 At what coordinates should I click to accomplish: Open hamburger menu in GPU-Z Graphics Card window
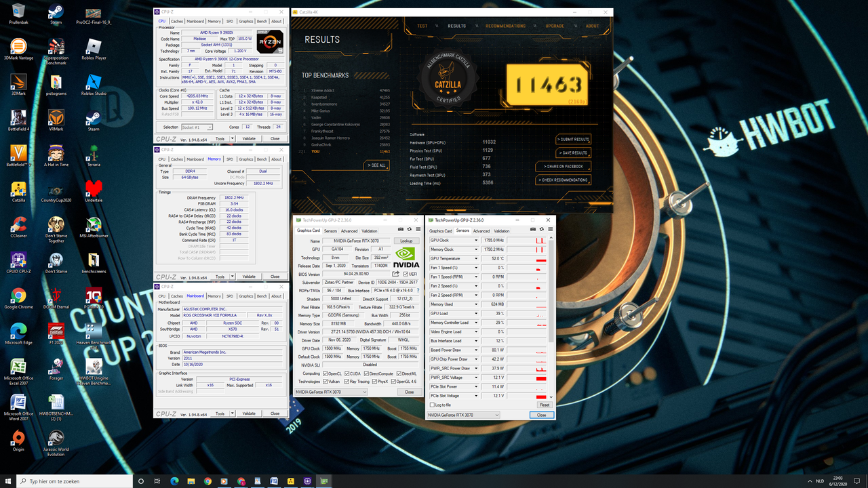417,229
